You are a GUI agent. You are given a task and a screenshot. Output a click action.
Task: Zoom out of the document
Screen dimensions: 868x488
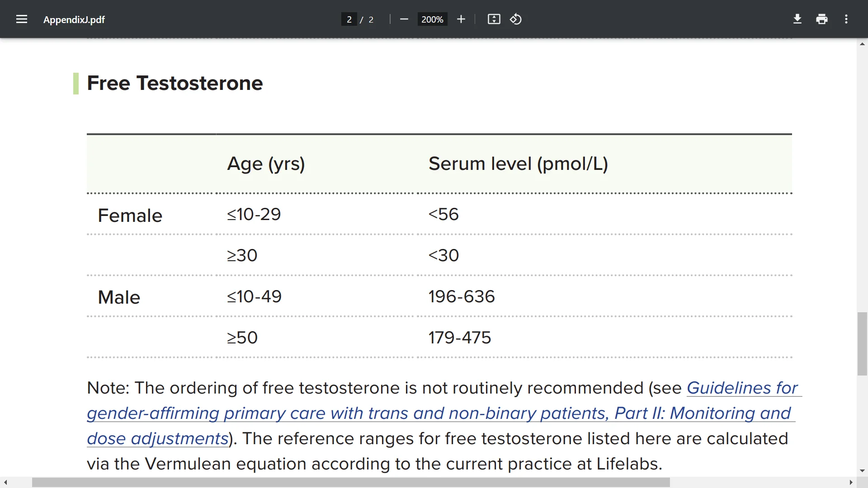pyautogui.click(x=404, y=19)
